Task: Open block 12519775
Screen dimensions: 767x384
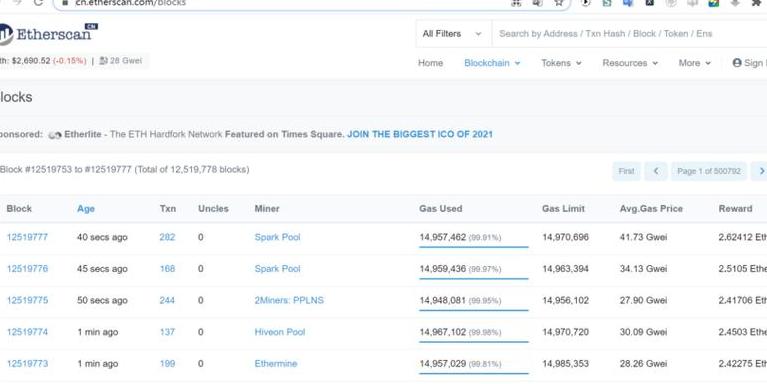Action: tap(27, 300)
